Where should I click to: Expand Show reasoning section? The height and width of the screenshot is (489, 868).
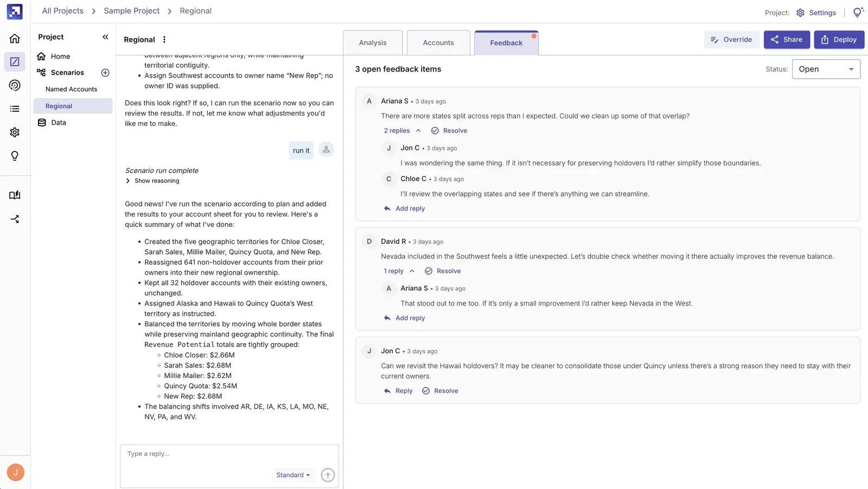pyautogui.click(x=152, y=181)
